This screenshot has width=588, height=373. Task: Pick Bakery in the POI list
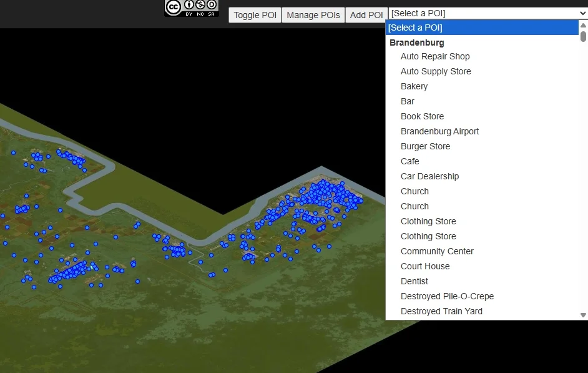(483, 86)
